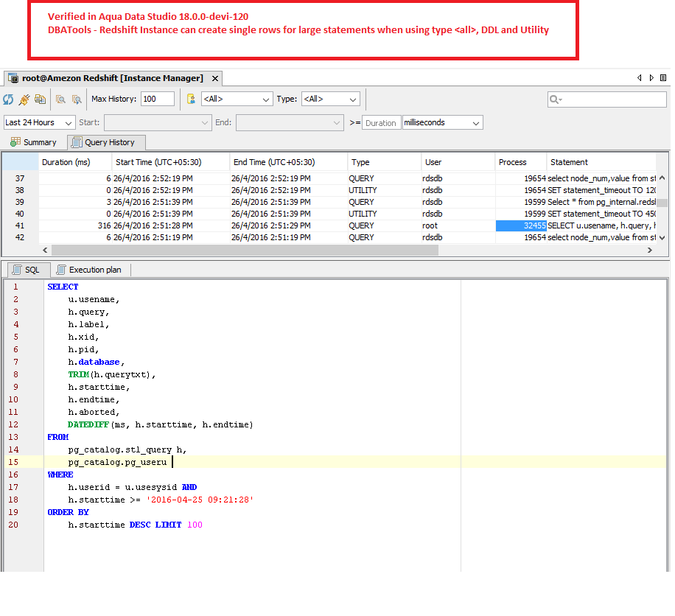Close the Instance Manager tab

[214, 77]
